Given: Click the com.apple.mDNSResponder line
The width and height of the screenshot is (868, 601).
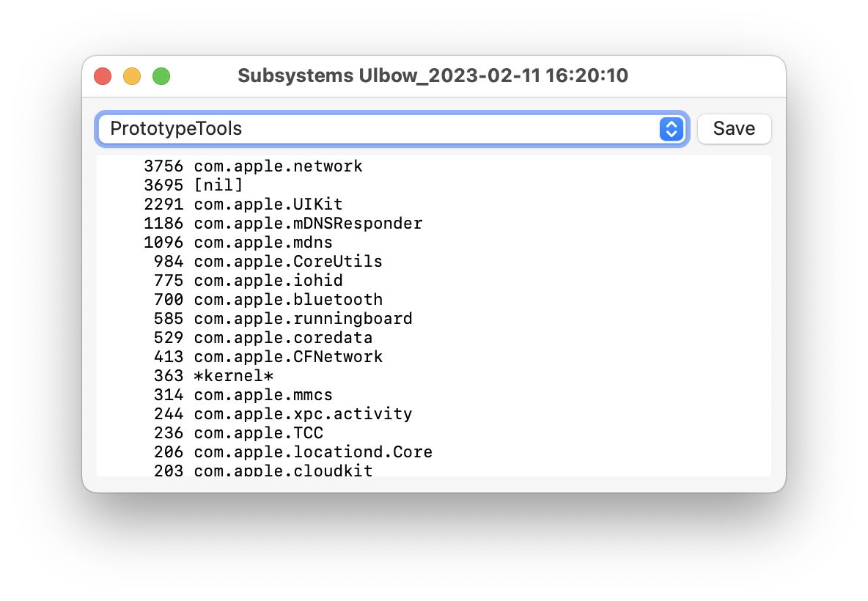Looking at the screenshot, I should point(308,224).
